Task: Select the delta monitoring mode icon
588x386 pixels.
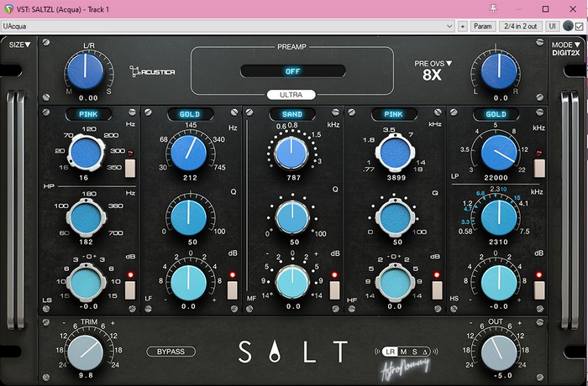Action: click(x=425, y=350)
